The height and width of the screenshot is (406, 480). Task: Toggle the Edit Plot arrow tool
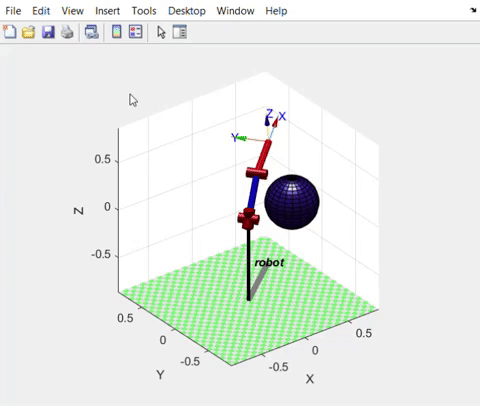(x=161, y=32)
